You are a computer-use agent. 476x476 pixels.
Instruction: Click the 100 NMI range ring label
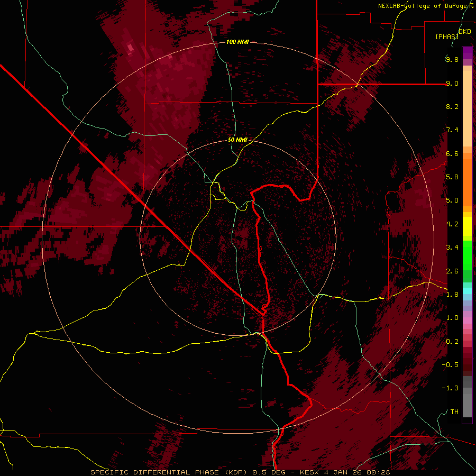point(237,42)
